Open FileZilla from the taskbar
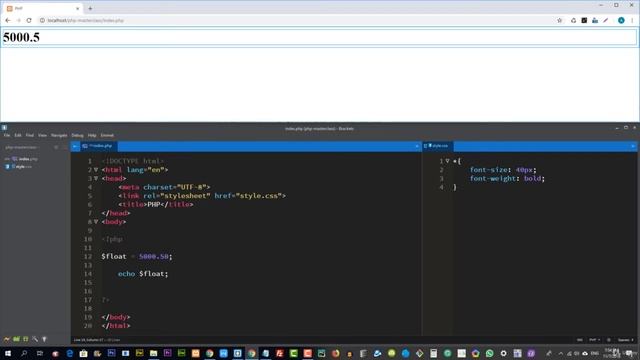 280,353
